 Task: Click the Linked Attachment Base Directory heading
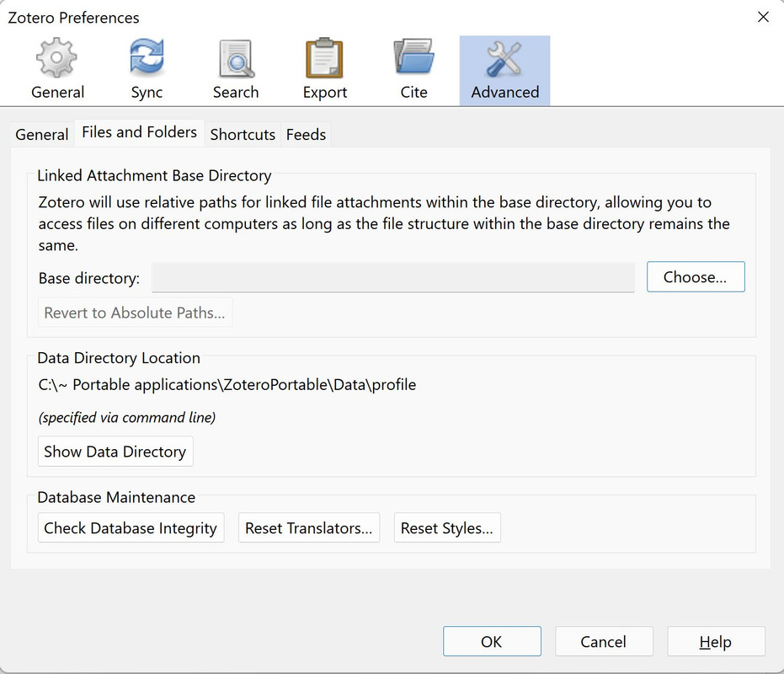(x=154, y=175)
